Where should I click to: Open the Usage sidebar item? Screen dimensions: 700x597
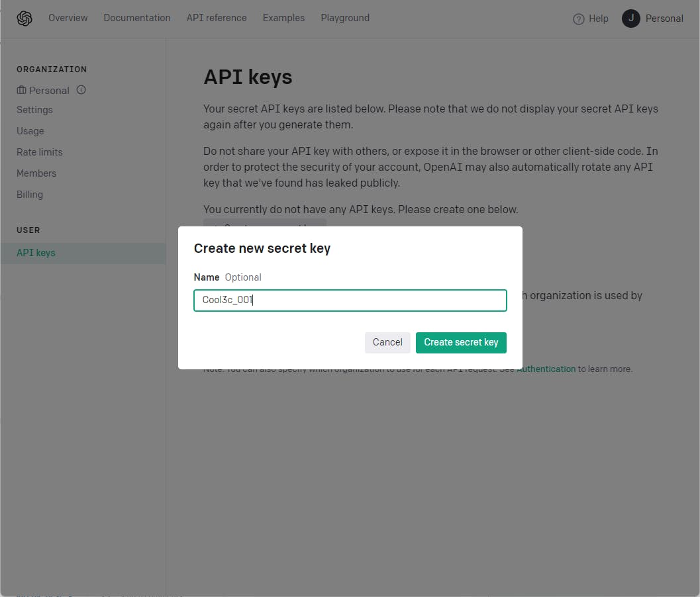coord(30,131)
